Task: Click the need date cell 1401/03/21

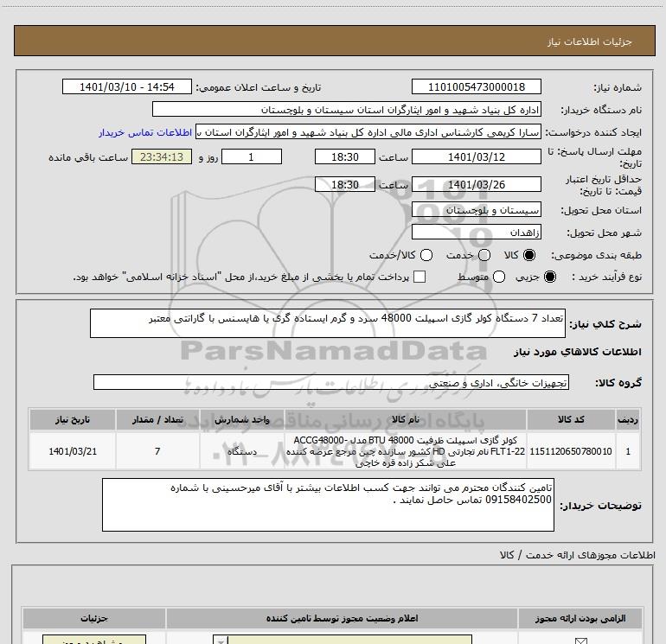Action: pos(72,451)
